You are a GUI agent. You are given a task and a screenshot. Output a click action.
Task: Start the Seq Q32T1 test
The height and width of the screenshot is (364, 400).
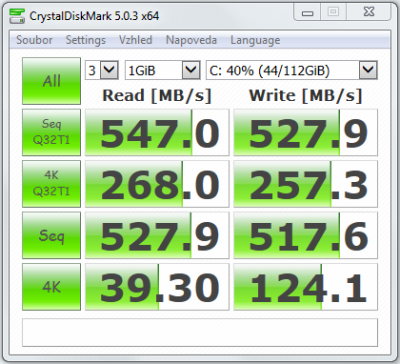(51, 132)
